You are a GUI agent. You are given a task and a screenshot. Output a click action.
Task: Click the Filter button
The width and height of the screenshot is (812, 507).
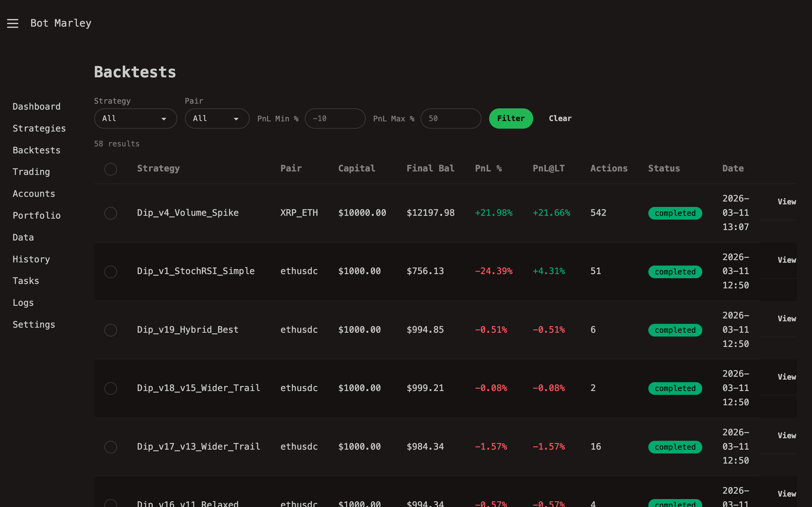pyautogui.click(x=511, y=119)
